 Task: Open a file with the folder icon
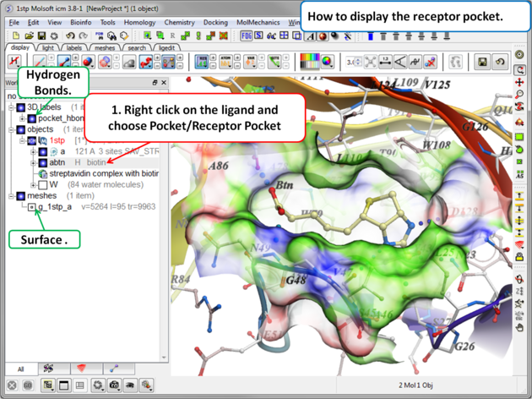tap(30, 36)
